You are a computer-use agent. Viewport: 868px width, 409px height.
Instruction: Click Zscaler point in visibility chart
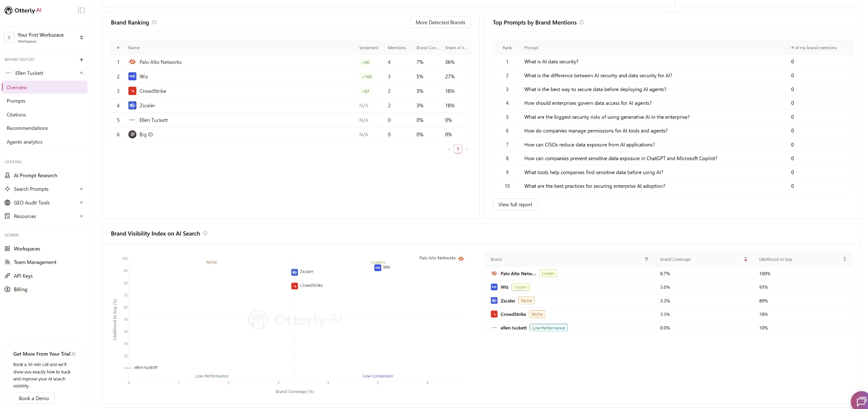[294, 272]
